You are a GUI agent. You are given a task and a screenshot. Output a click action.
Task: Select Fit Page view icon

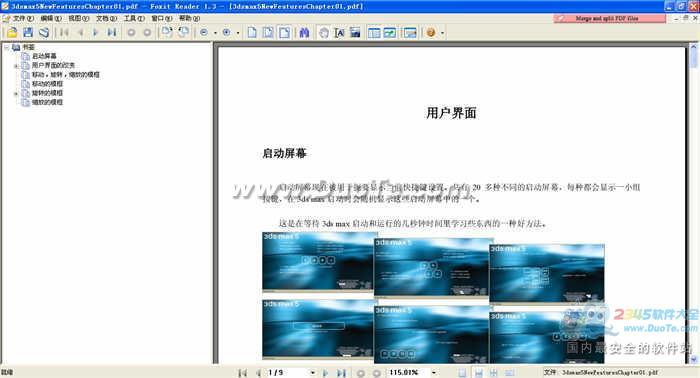pos(268,32)
